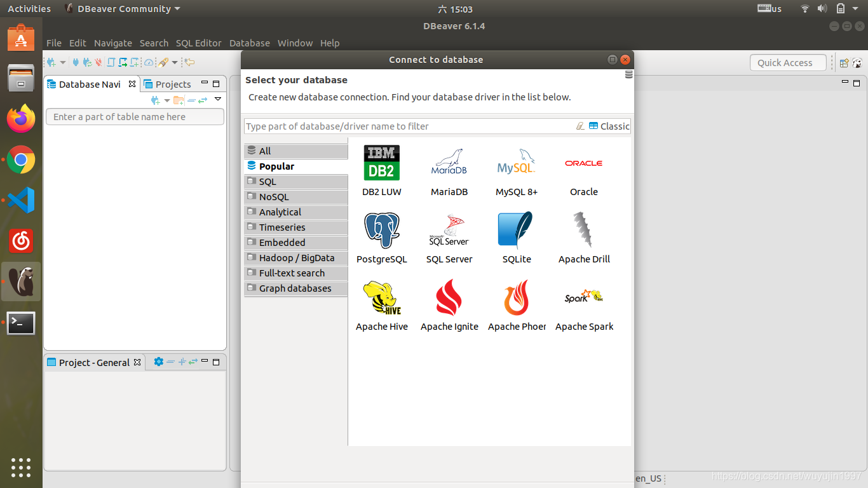Click collapse all icon in Project - General panel
Screen dimensions: 868x488
tap(170, 362)
